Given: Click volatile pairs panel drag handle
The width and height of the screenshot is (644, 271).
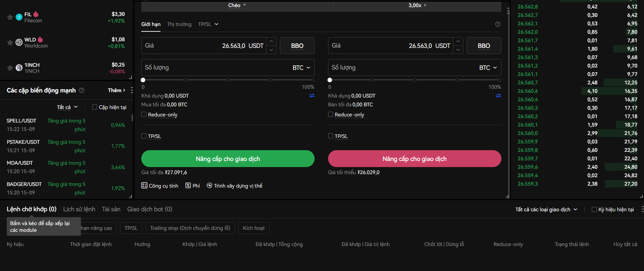Looking at the screenshot, I should point(132,90).
